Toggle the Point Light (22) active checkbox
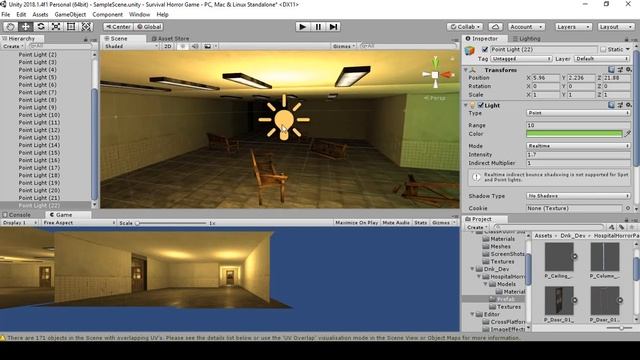Viewport: 640px width, 360px height. (484, 49)
